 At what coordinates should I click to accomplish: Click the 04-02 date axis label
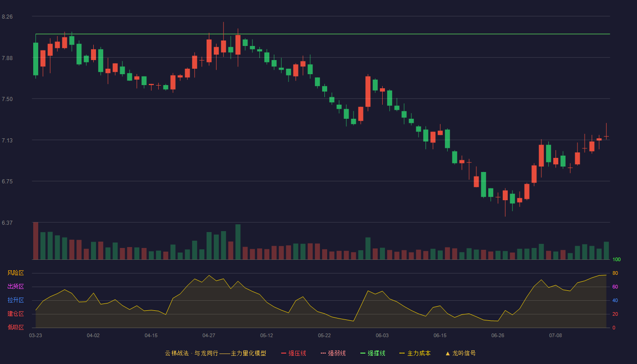93,335
